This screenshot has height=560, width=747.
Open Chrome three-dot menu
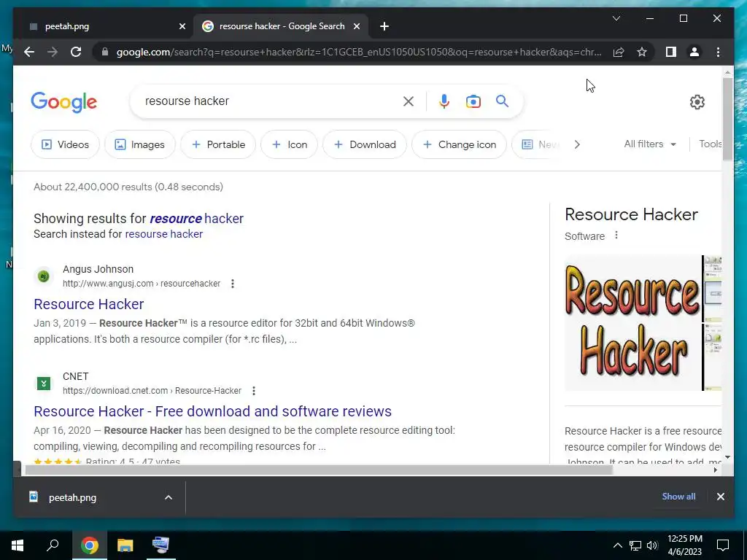pyautogui.click(x=718, y=52)
